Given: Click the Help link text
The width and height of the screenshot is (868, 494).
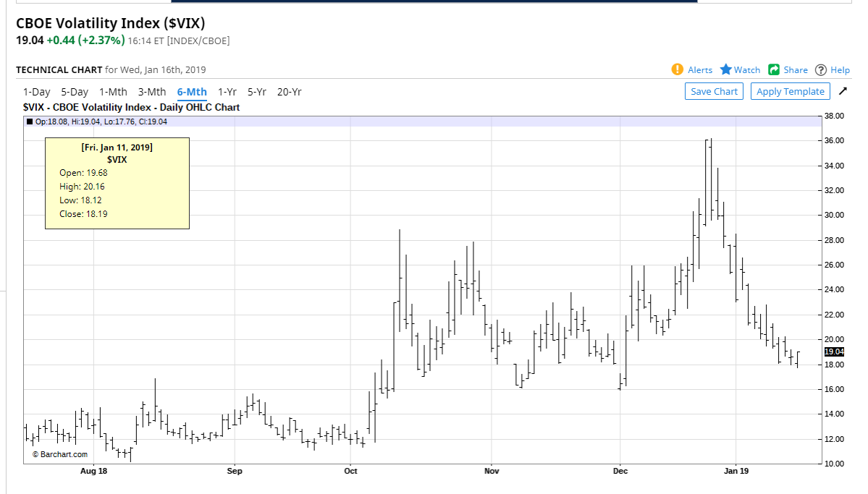Looking at the screenshot, I should (840, 69).
